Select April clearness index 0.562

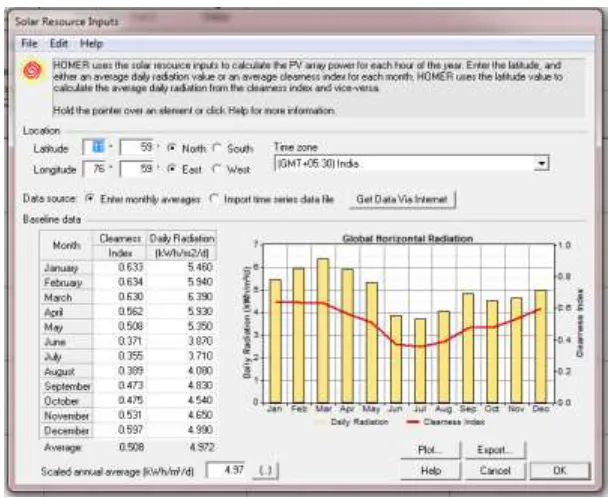click(119, 312)
